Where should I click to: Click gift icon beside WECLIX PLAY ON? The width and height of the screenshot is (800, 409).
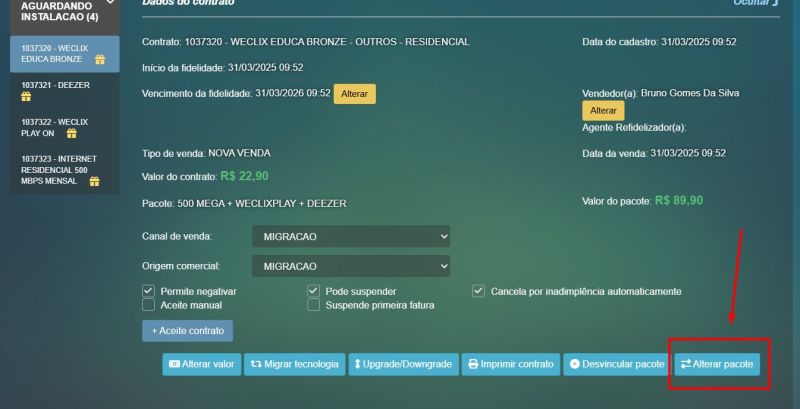coord(71,133)
